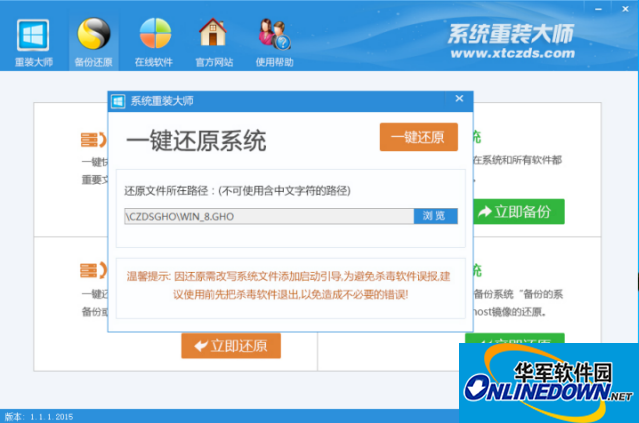Minimize the main application window
The width and height of the screenshot is (639, 423).
point(598,9)
